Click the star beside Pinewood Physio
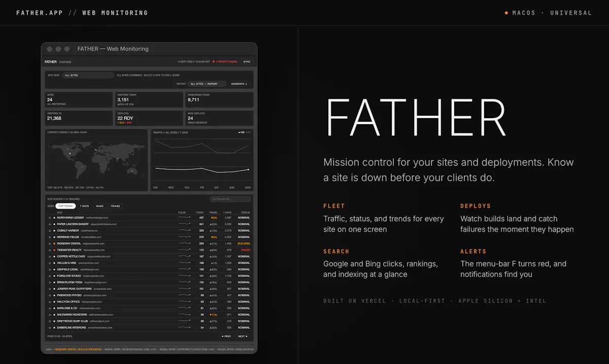 pyautogui.click(x=50, y=295)
